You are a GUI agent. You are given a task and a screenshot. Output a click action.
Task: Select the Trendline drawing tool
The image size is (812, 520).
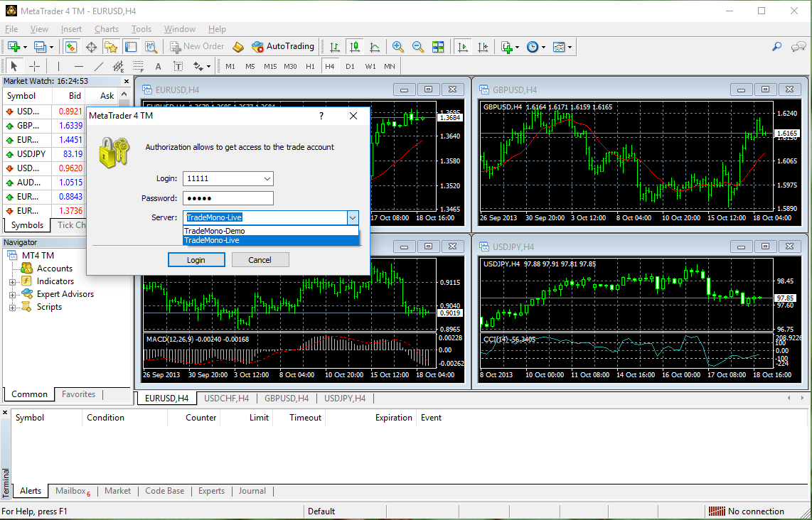click(98, 66)
